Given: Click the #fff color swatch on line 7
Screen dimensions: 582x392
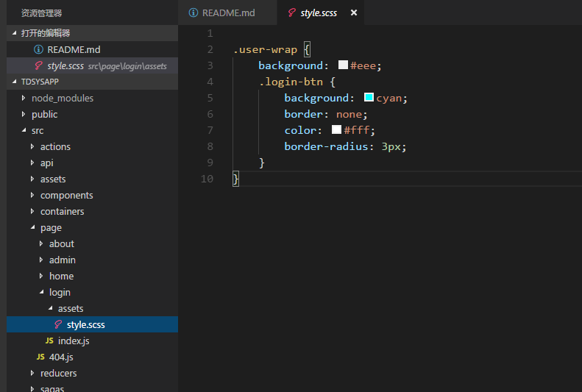Looking at the screenshot, I should pyautogui.click(x=336, y=129).
